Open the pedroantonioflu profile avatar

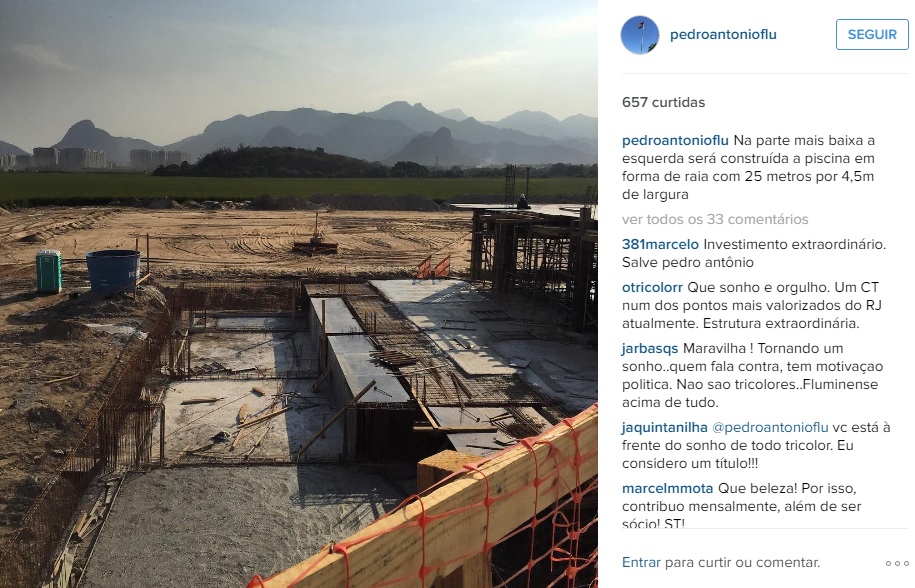pos(640,34)
